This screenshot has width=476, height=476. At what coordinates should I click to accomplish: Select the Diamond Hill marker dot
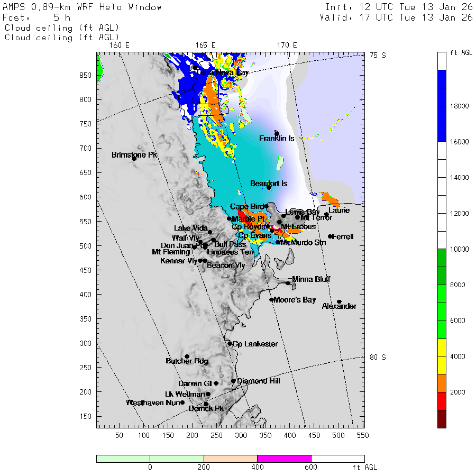233,380
